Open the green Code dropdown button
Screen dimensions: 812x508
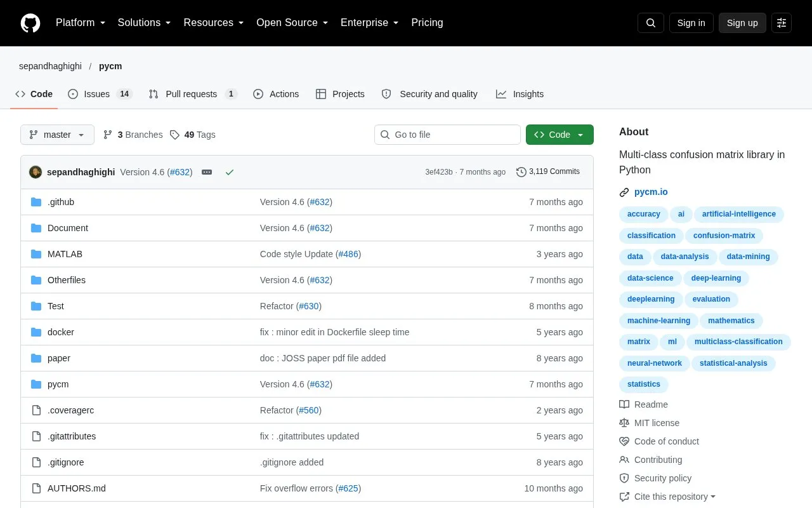(560, 135)
